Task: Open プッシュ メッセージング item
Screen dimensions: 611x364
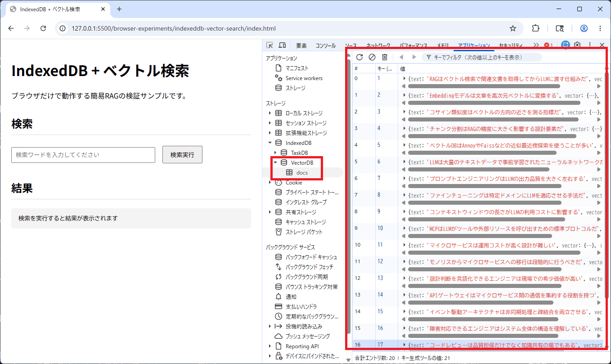Action: point(307,336)
